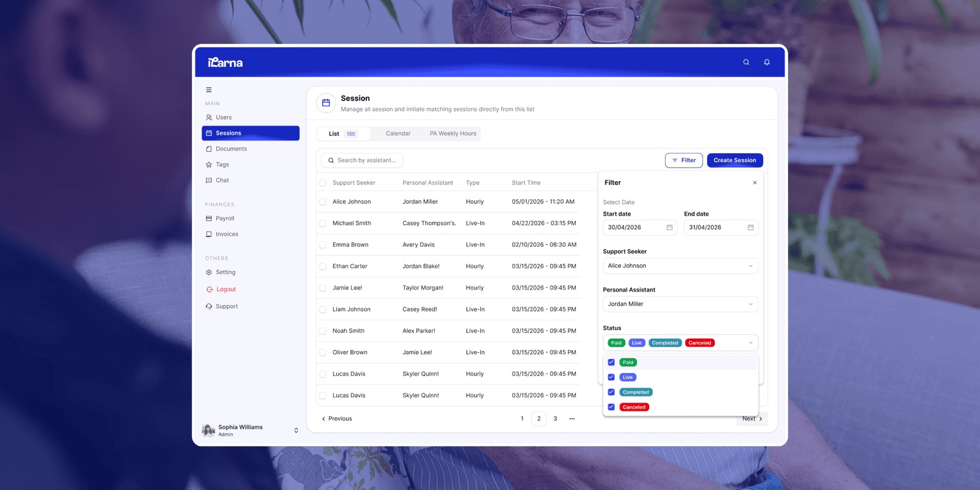Expand the Support Seeker dropdown

click(x=680, y=266)
